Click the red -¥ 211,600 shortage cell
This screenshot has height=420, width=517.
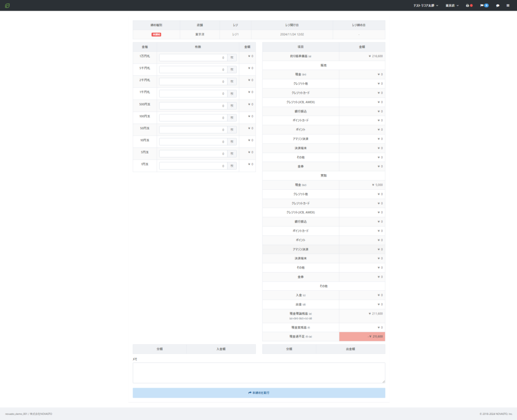tap(362, 337)
